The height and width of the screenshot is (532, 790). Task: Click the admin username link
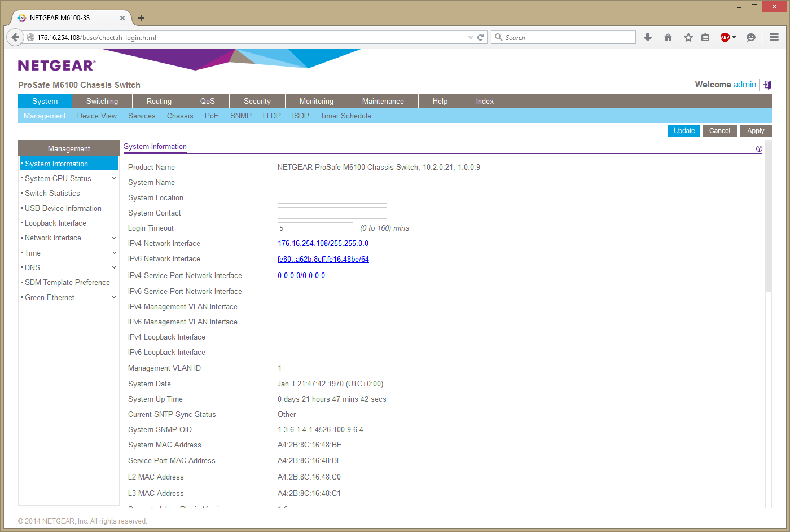click(x=745, y=85)
